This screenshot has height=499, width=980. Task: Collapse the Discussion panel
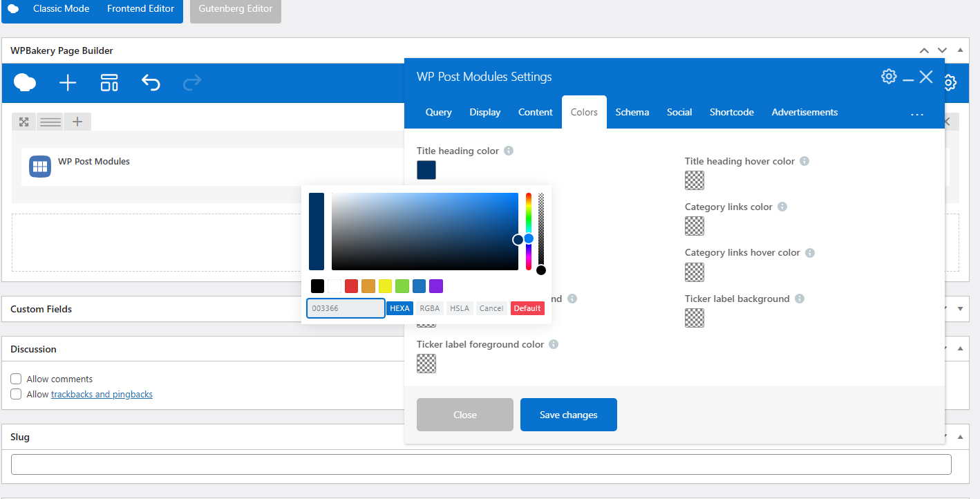tap(960, 349)
